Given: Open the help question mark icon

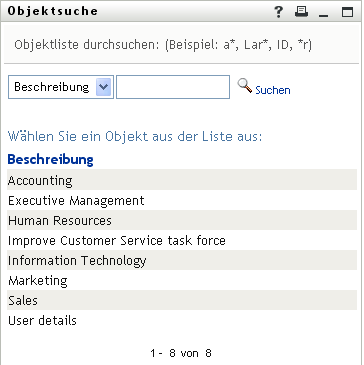Looking at the screenshot, I should 278,12.
